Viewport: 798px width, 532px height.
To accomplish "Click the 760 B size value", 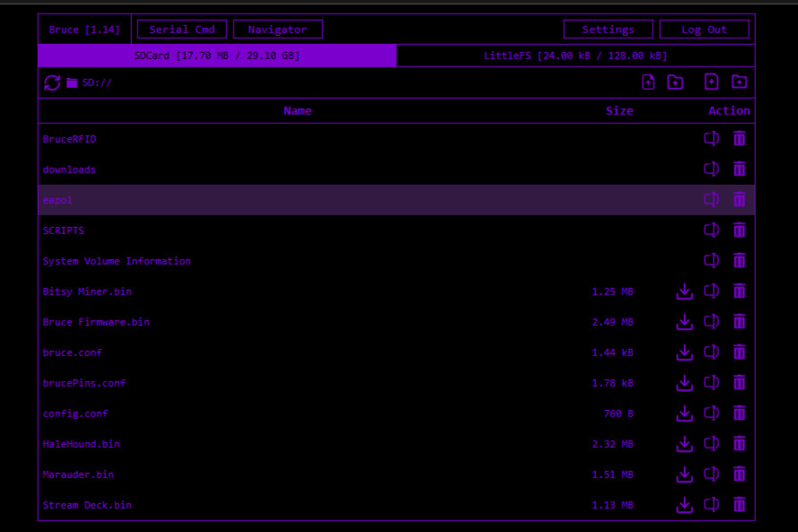I will (618, 414).
